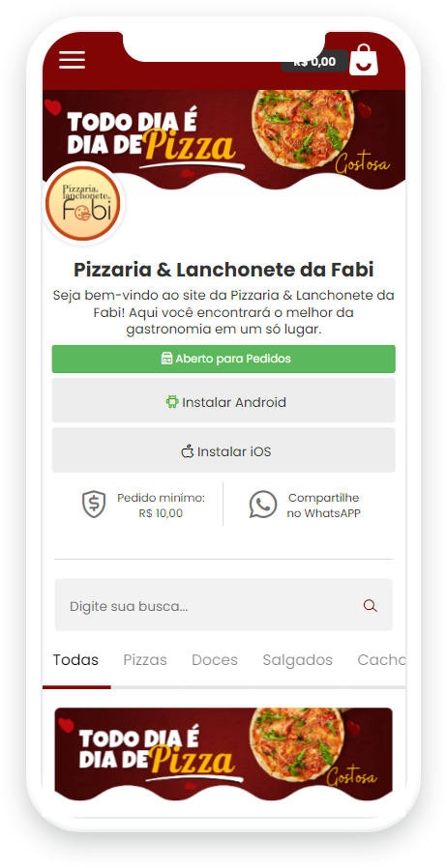Focus the Digite sua busca search field

pos(223,604)
